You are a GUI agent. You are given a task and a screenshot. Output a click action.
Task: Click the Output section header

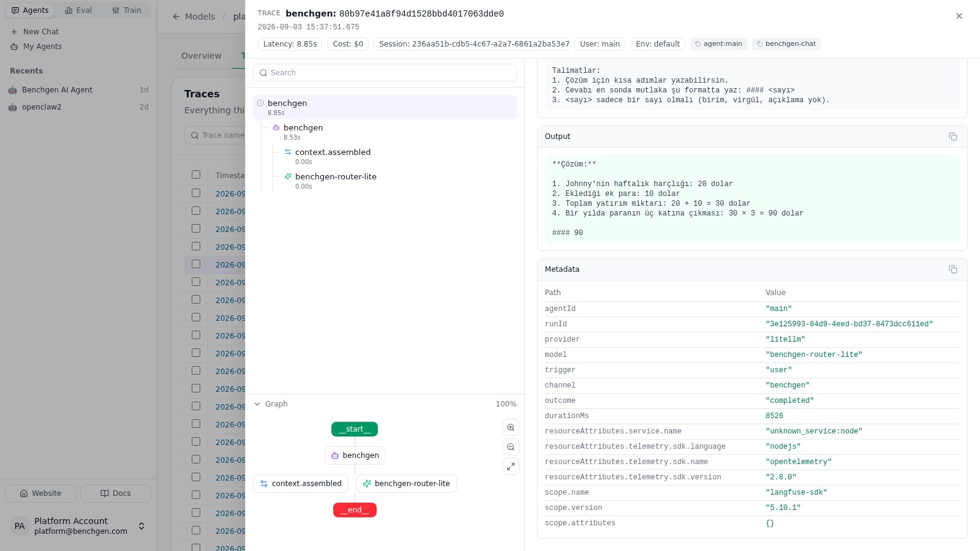point(752,137)
